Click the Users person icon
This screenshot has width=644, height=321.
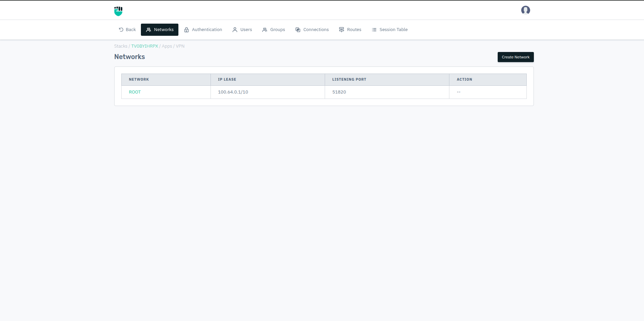[235, 30]
